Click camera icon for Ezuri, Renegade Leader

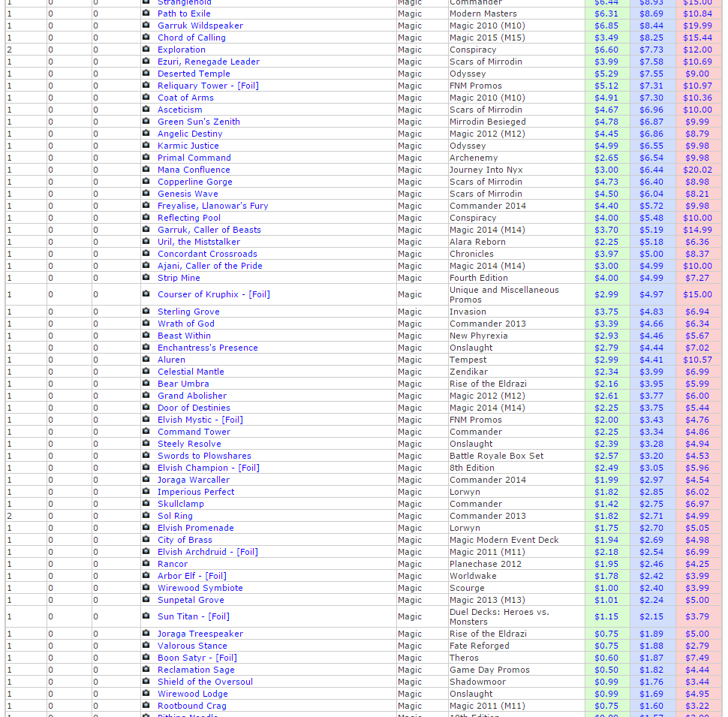(146, 62)
